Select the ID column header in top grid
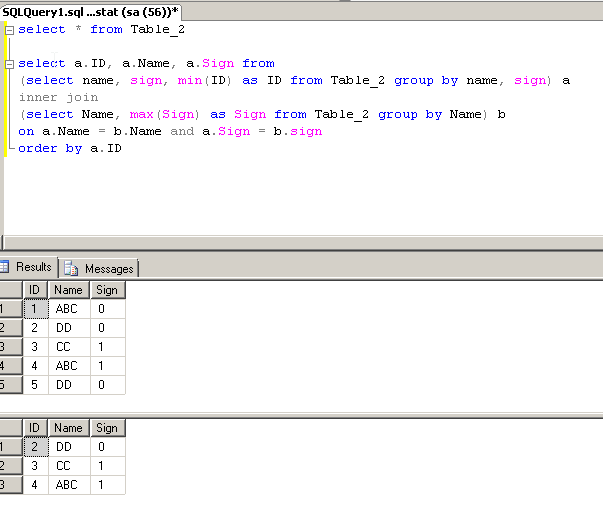603x529 pixels. coord(35,290)
